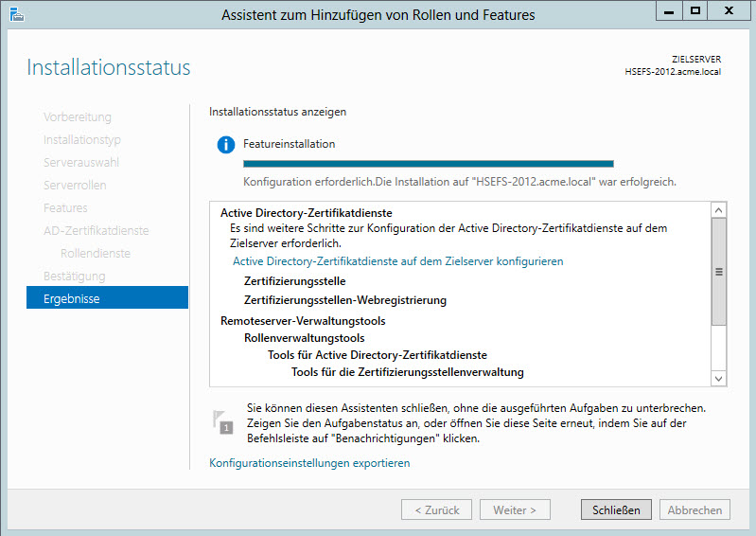Click the results list scrollbar thumb
Screen dimensions: 756x536
pyautogui.click(x=718, y=272)
